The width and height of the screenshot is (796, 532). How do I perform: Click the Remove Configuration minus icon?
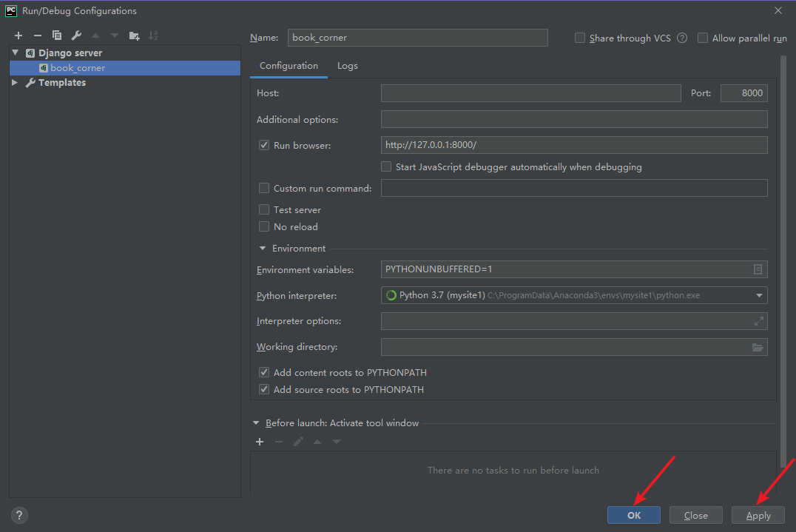coord(38,36)
